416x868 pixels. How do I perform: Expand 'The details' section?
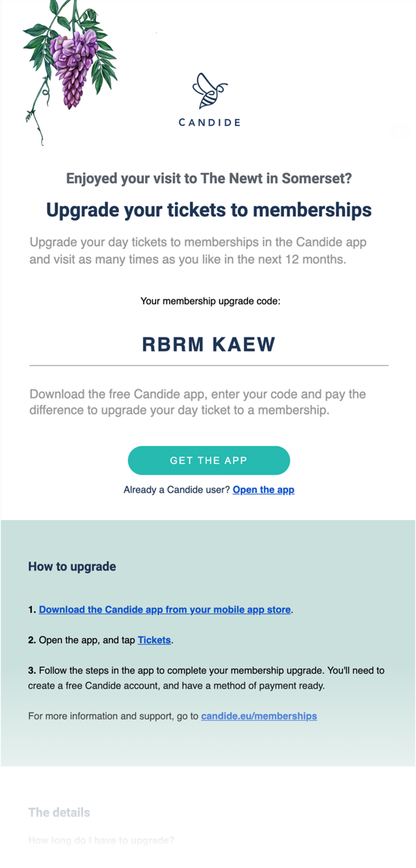pyautogui.click(x=58, y=812)
